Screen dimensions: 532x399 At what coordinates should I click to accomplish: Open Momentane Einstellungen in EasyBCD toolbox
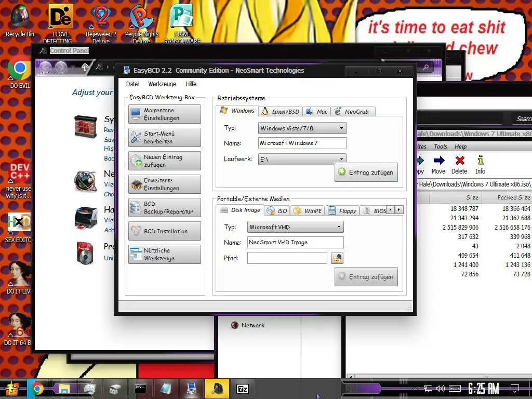[165, 114]
